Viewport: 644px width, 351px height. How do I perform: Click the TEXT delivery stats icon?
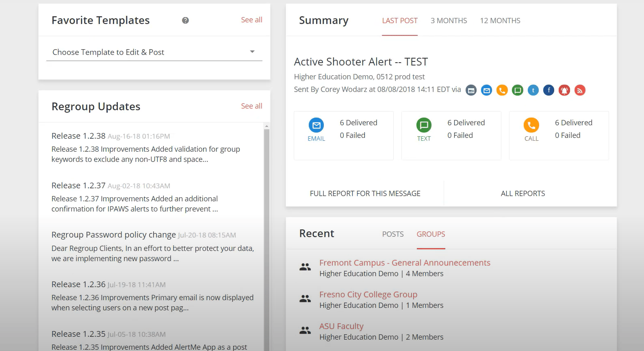(424, 125)
